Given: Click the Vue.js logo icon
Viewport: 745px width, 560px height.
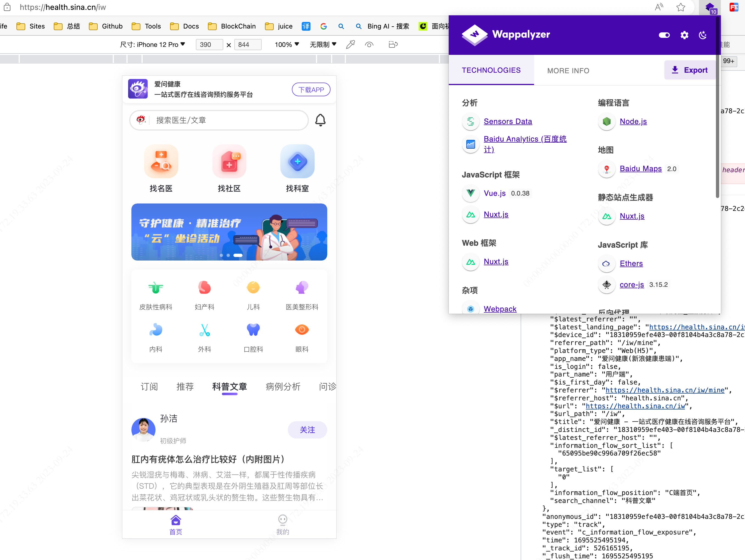Looking at the screenshot, I should tap(470, 193).
